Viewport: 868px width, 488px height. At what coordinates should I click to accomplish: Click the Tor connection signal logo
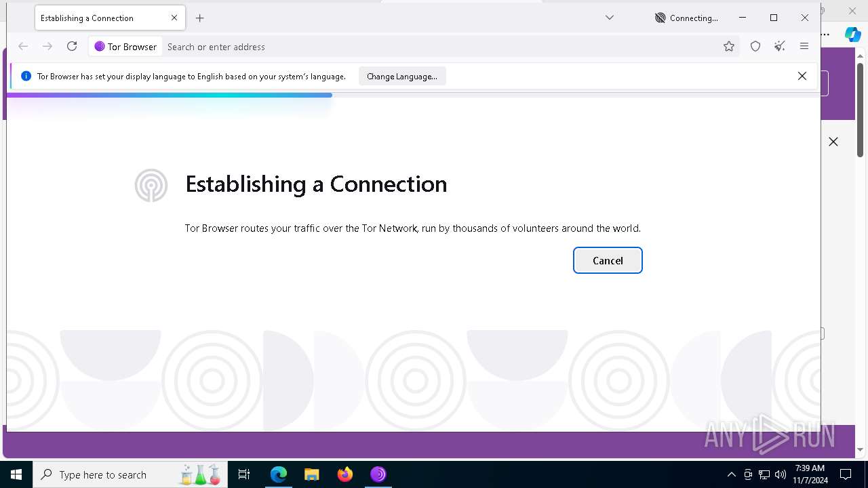(151, 185)
